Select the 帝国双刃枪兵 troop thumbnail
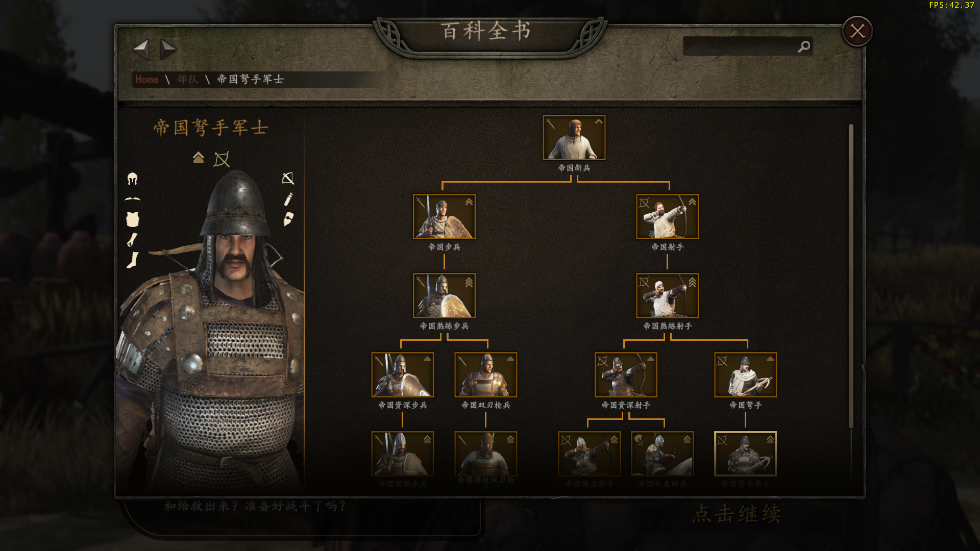Screen dimensions: 980x551 click(485, 375)
